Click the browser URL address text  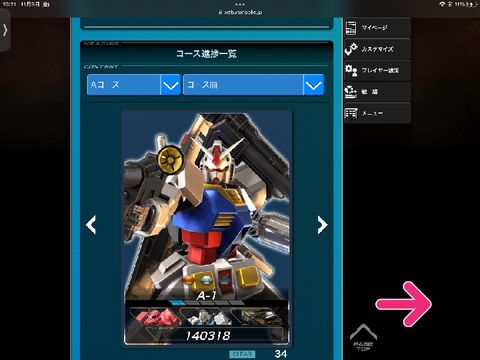(240, 12)
